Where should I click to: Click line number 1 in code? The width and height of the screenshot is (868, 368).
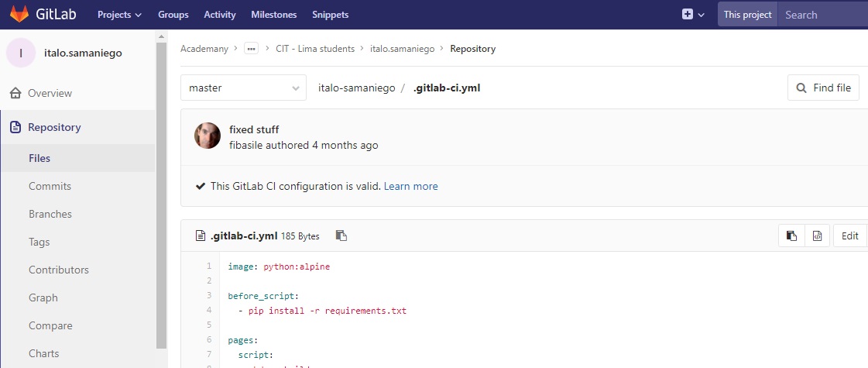(x=209, y=266)
